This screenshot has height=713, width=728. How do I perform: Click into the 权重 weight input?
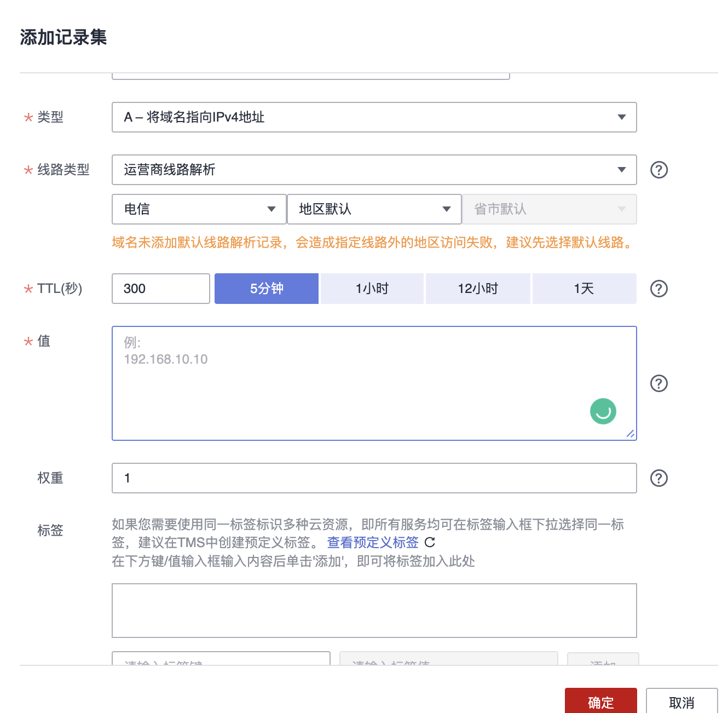[374, 478]
